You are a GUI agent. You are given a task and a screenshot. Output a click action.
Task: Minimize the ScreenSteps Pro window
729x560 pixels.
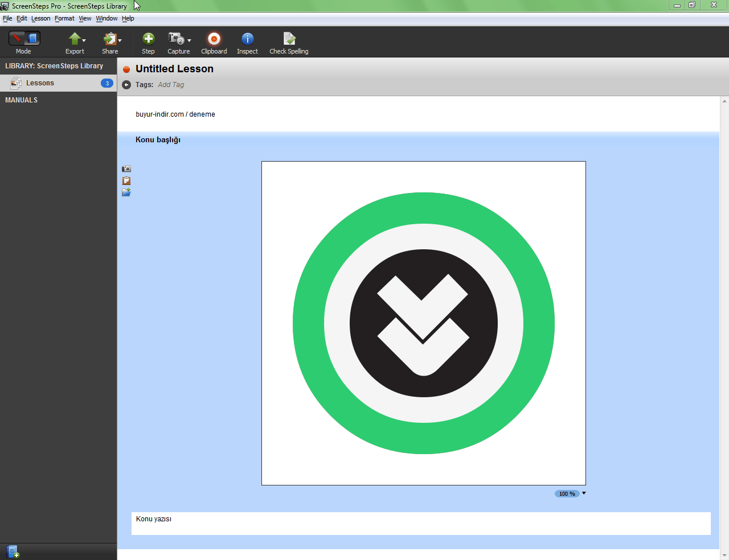[x=677, y=5]
